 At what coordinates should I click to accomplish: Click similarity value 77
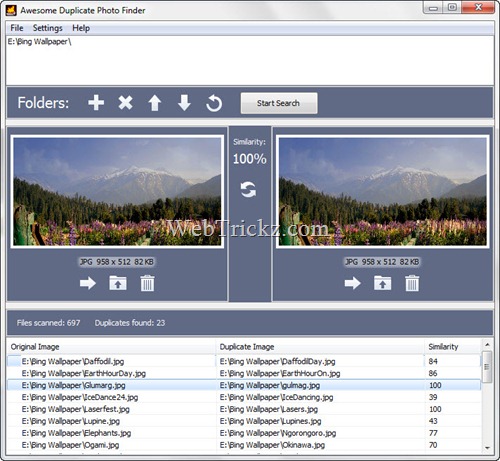pos(433,433)
